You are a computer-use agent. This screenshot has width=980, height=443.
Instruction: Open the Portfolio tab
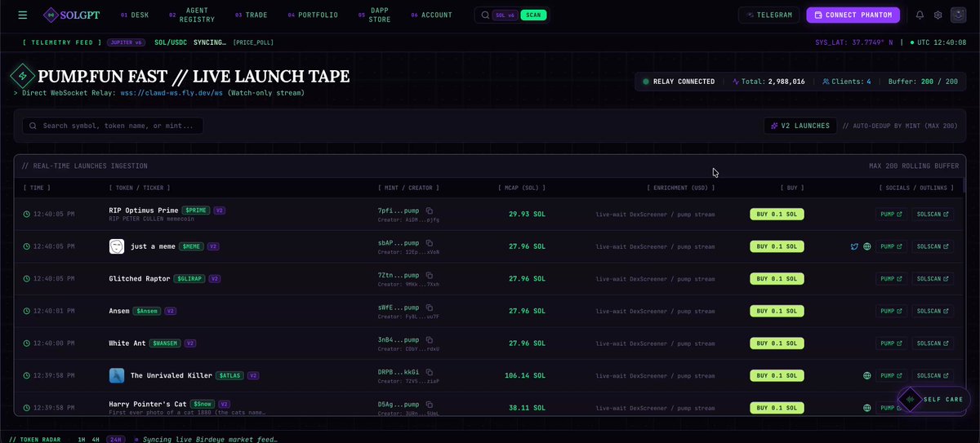pyautogui.click(x=314, y=15)
